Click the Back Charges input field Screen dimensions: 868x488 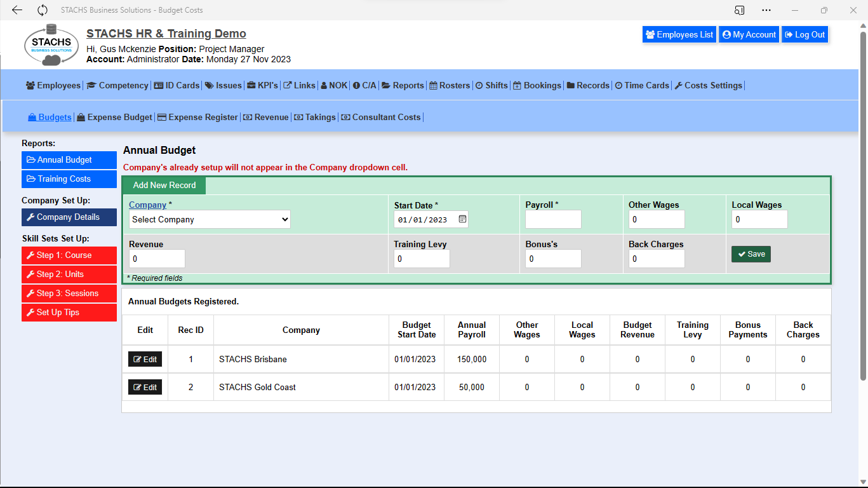[657, 259]
